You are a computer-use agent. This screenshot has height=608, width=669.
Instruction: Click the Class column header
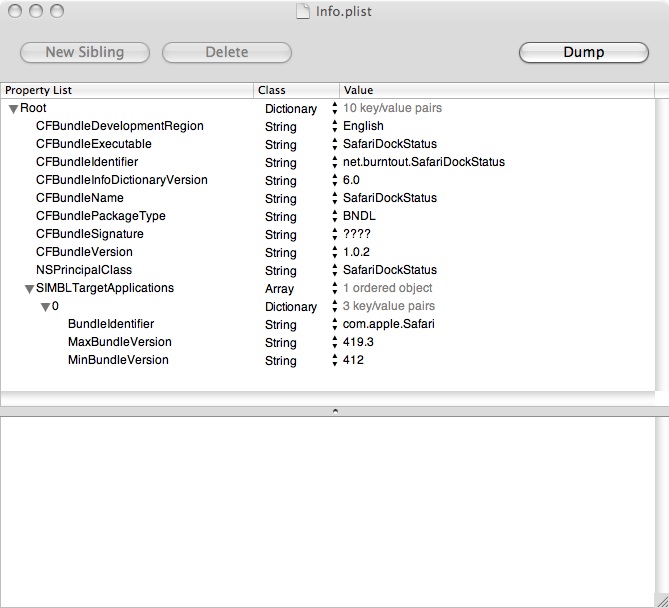tap(297, 90)
